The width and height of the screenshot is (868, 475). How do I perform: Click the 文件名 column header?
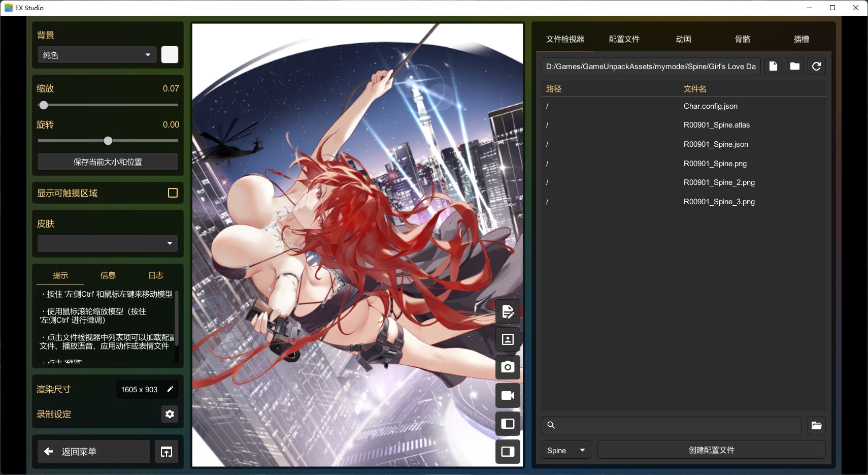click(695, 89)
